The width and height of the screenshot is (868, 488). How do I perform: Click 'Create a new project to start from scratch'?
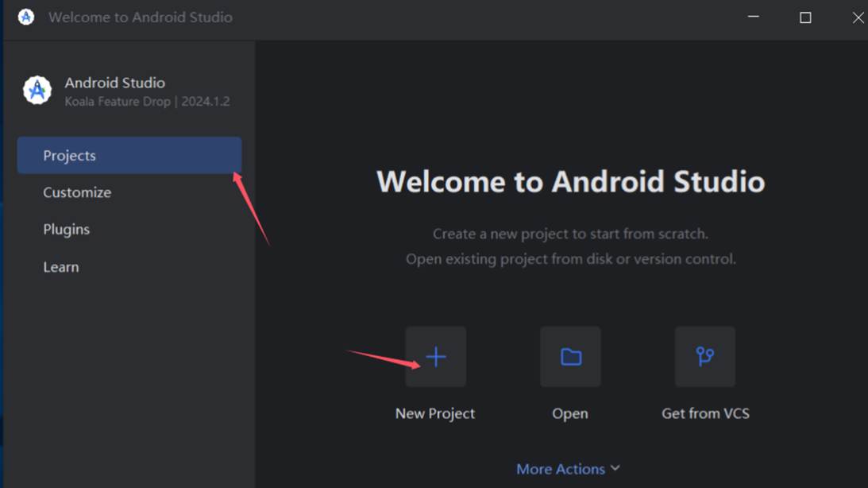pyautogui.click(x=571, y=234)
